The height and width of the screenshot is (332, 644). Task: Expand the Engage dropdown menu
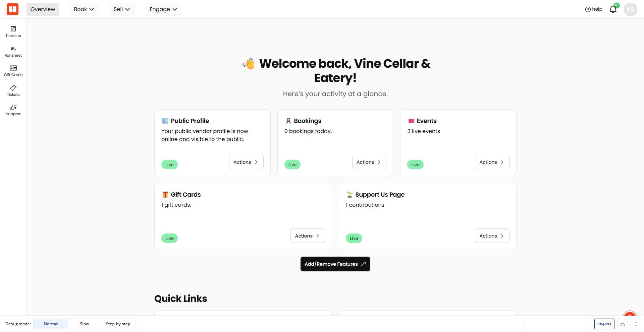pos(163,9)
